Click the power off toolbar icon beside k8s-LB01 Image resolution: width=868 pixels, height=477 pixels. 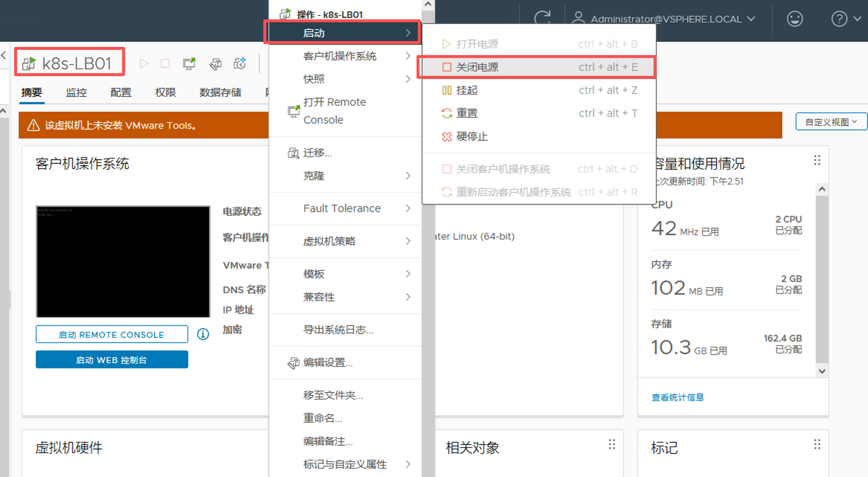pos(165,64)
